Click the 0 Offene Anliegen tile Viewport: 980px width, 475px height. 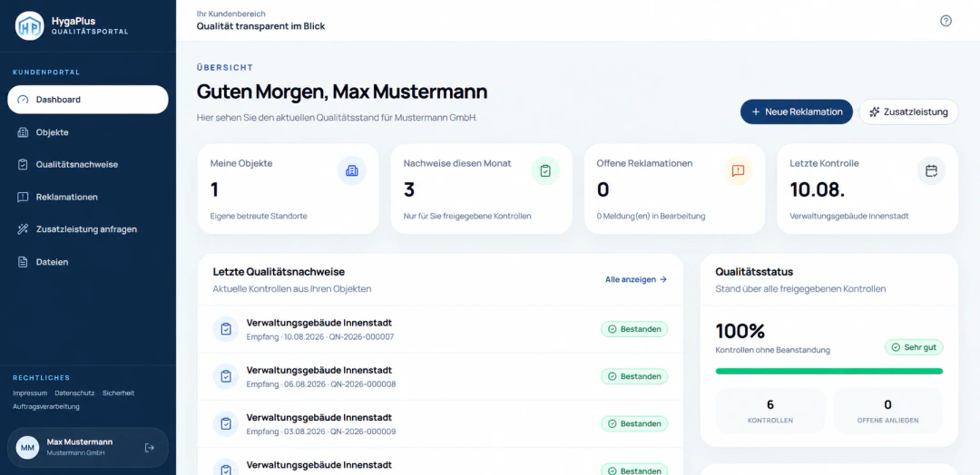[x=888, y=411]
